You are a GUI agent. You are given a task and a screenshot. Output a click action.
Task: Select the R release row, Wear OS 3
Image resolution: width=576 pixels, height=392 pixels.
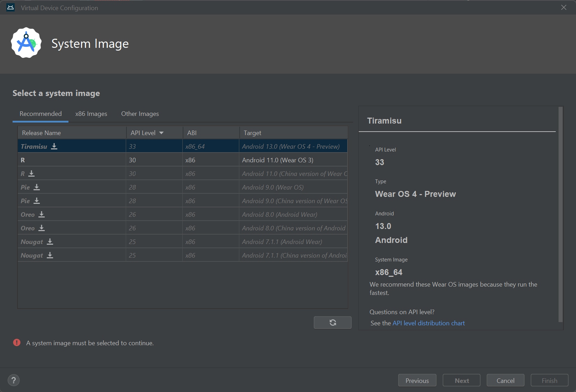point(182,160)
